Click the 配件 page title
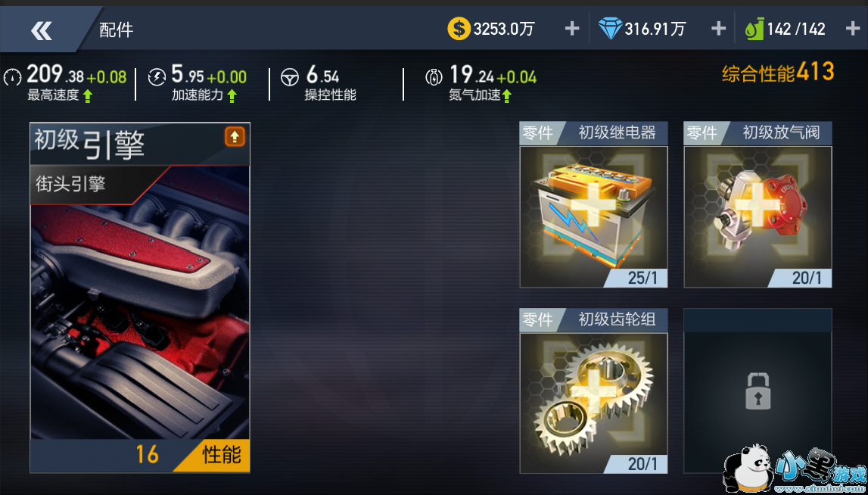 point(117,30)
